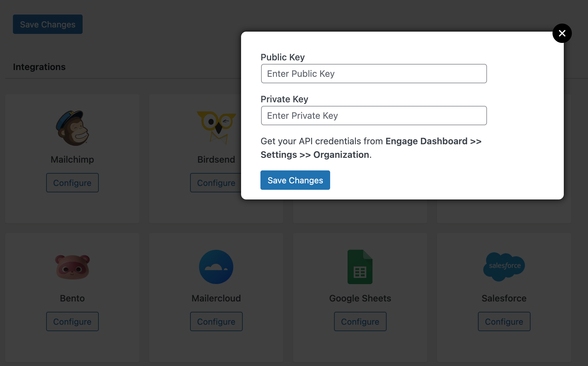Click the Bento bear icon
Screen dimensions: 588x366
click(x=72, y=267)
